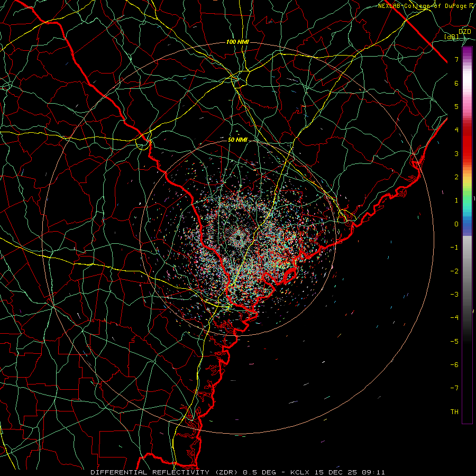Click the "-7" value on the dB scale
This screenshot has width=476, height=476.
tap(454, 388)
